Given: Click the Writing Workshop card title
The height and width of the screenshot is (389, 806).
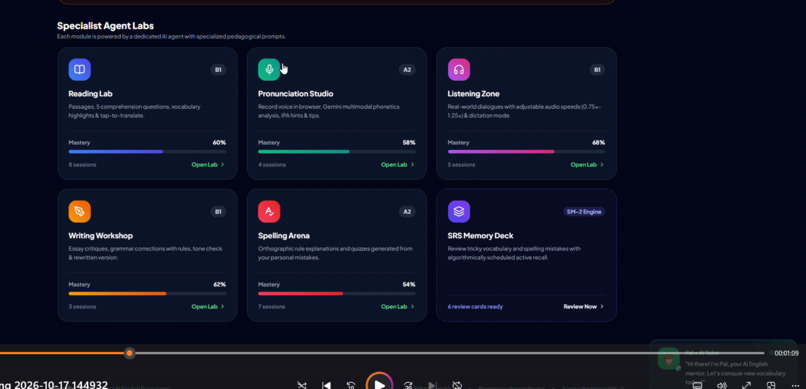Looking at the screenshot, I should click(x=101, y=236).
